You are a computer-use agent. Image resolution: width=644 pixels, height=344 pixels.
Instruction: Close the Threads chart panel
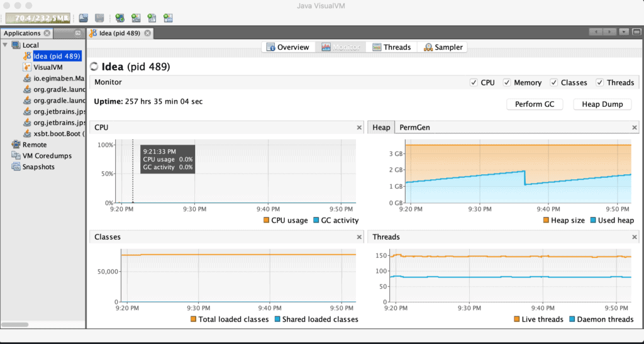click(635, 237)
